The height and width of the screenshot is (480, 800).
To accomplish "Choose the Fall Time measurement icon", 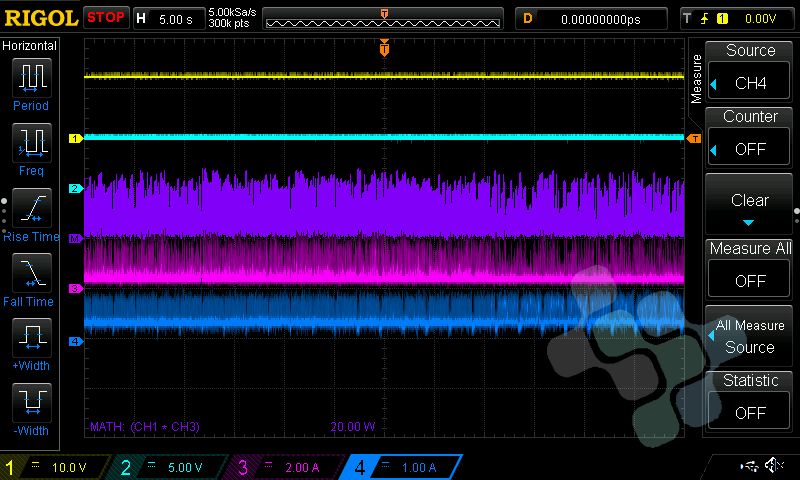I will point(31,272).
